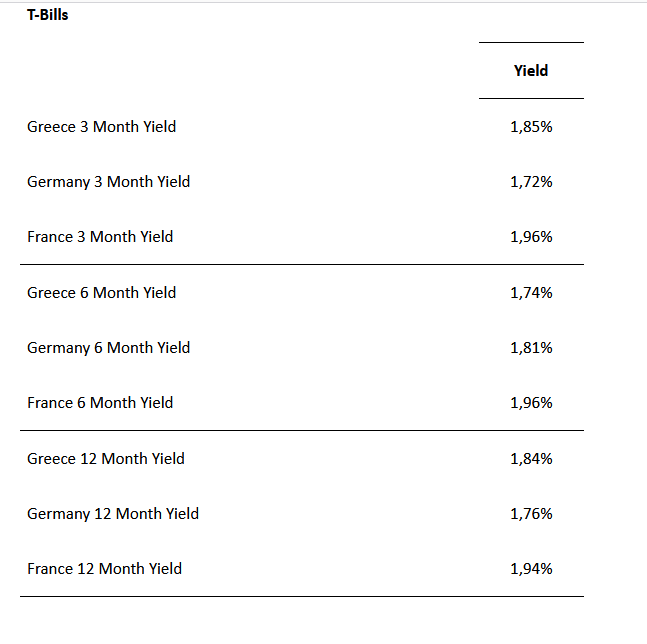Viewport: 647px width, 644px height.
Task: Click the T-Bills heading
Action: tap(48, 15)
